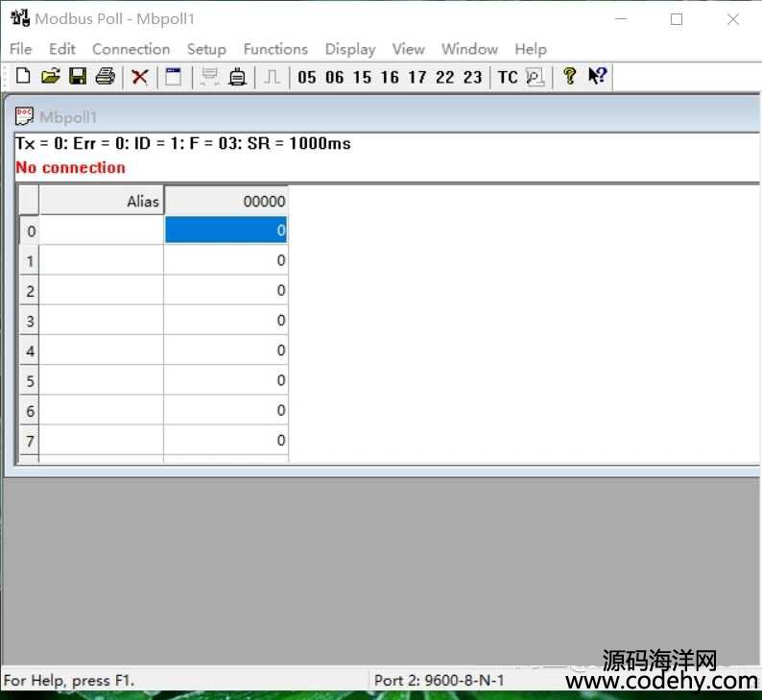Maximize the Modbus Poll window
762x700 pixels.
pyautogui.click(x=677, y=19)
